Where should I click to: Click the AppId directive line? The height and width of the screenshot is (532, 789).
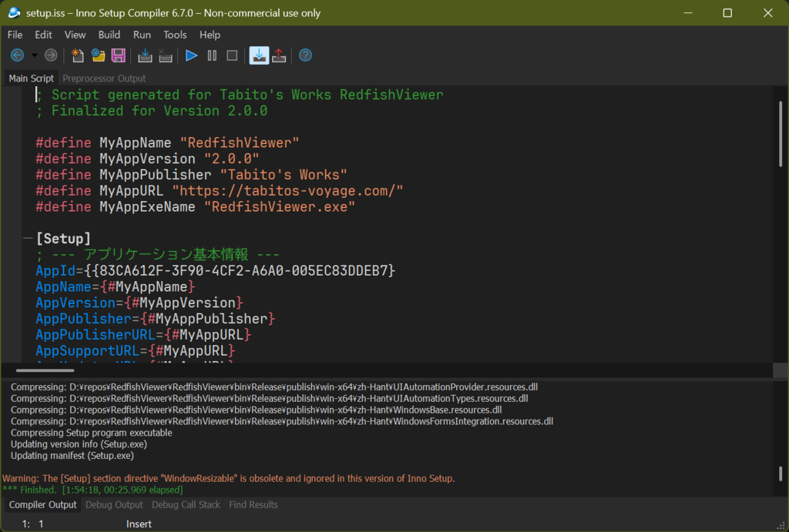coord(216,270)
